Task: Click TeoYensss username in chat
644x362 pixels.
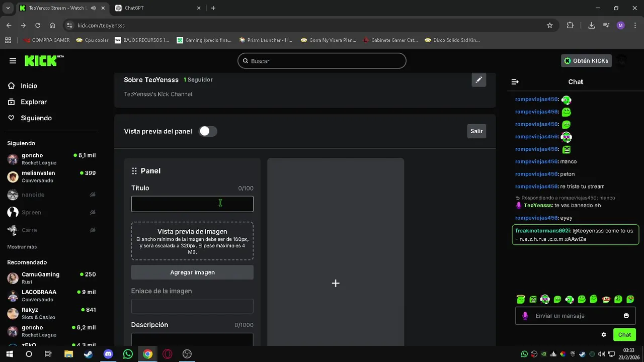Action: 538,206
